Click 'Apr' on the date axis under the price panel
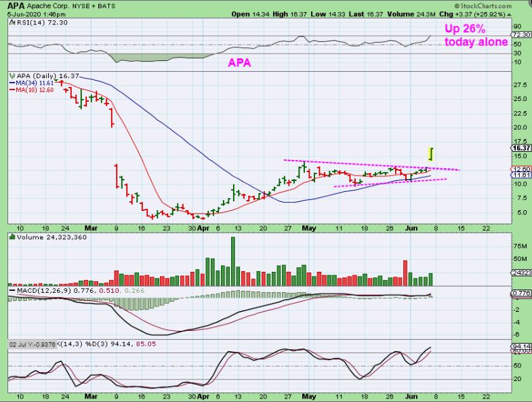The image size is (532, 402). pyautogui.click(x=203, y=228)
